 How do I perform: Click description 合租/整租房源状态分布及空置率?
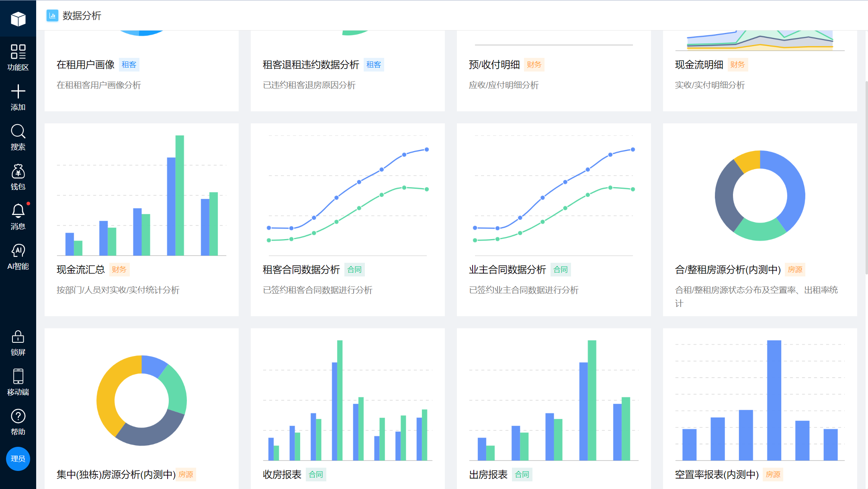tap(757, 297)
